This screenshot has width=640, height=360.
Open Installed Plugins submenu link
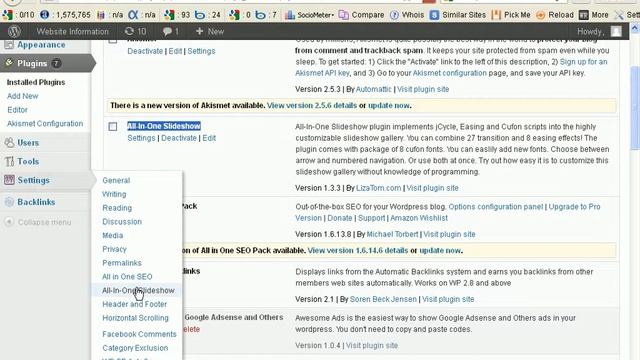(36, 82)
